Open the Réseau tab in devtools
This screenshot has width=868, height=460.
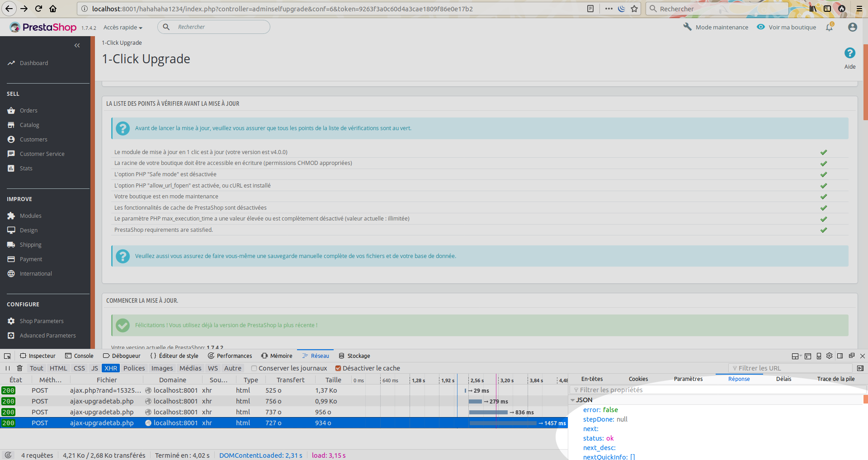tap(315, 356)
